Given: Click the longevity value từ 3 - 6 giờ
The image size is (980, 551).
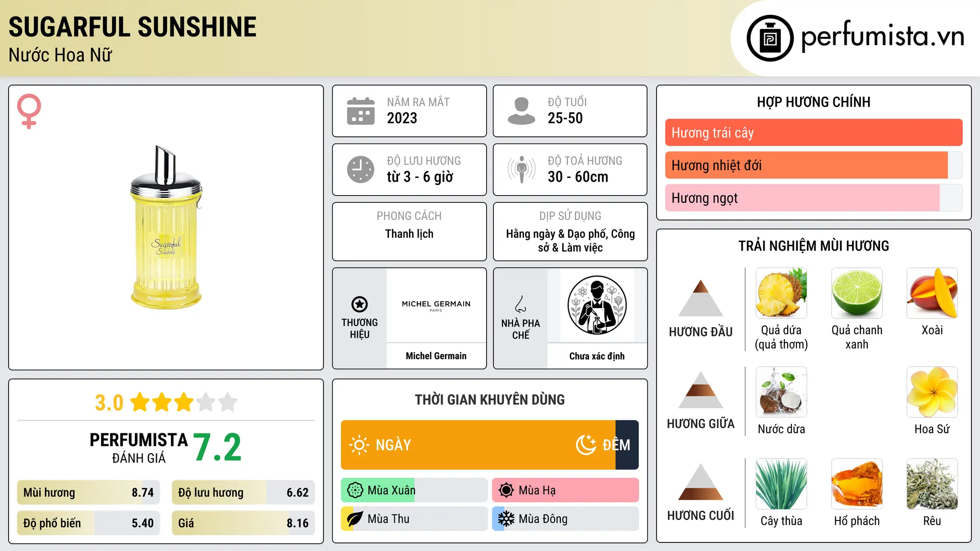Looking at the screenshot, I should tap(420, 177).
